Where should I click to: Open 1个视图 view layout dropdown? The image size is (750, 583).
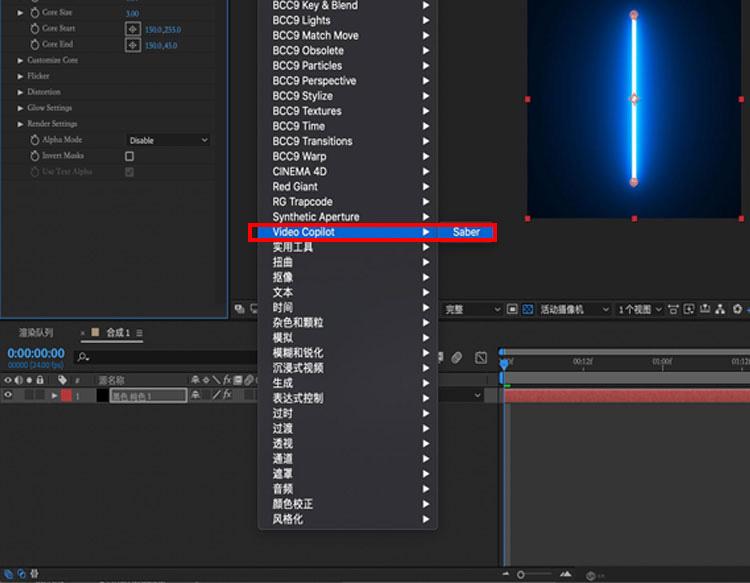tap(640, 309)
